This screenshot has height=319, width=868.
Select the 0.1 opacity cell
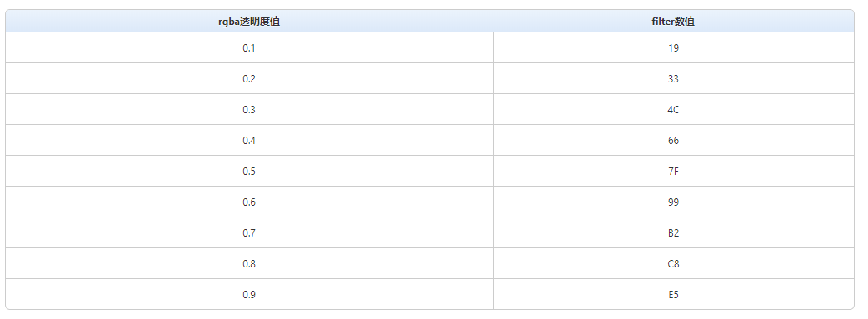click(x=249, y=47)
